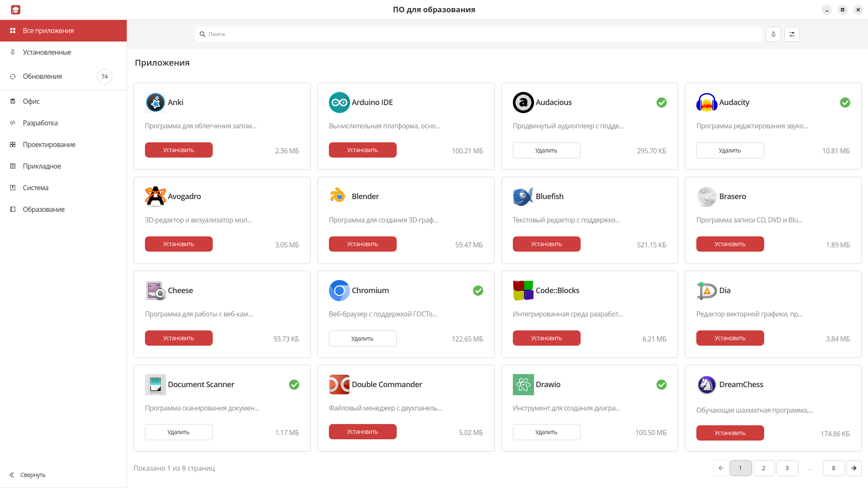
Task: Install Code::Blocks
Action: (547, 338)
